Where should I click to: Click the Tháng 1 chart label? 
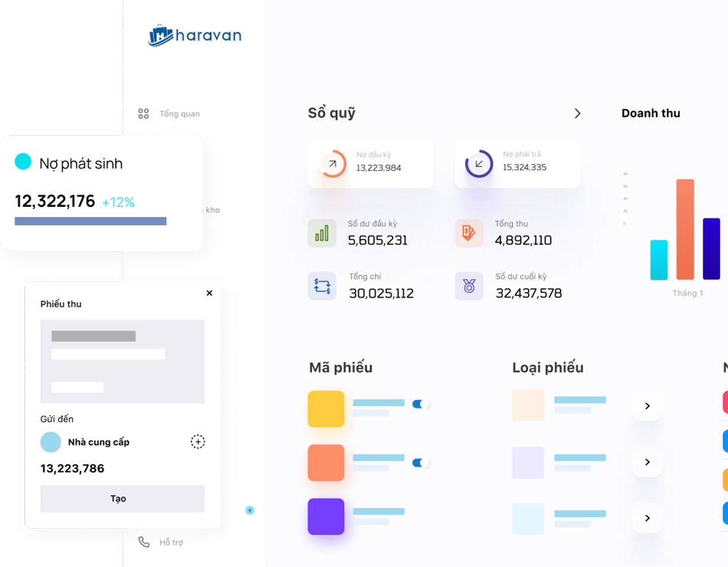[x=687, y=293]
